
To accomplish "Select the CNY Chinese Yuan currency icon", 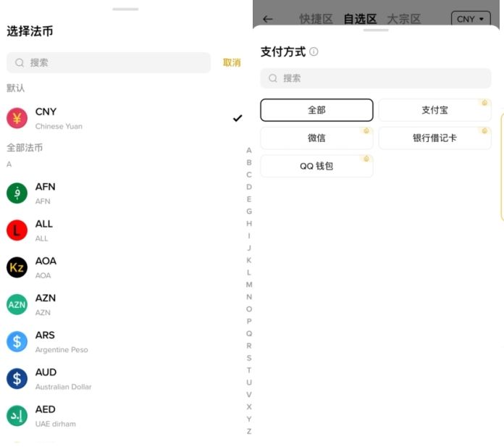I will 17,118.
